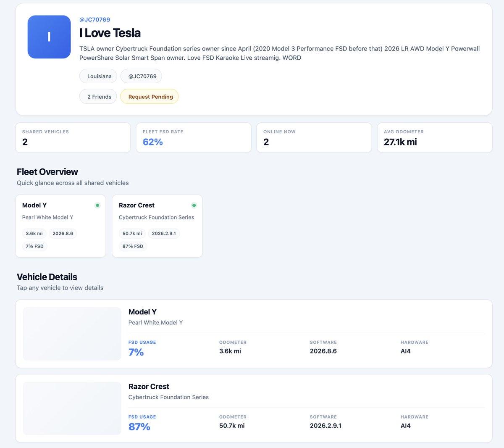Select the Louisiana location chip

pyautogui.click(x=98, y=76)
